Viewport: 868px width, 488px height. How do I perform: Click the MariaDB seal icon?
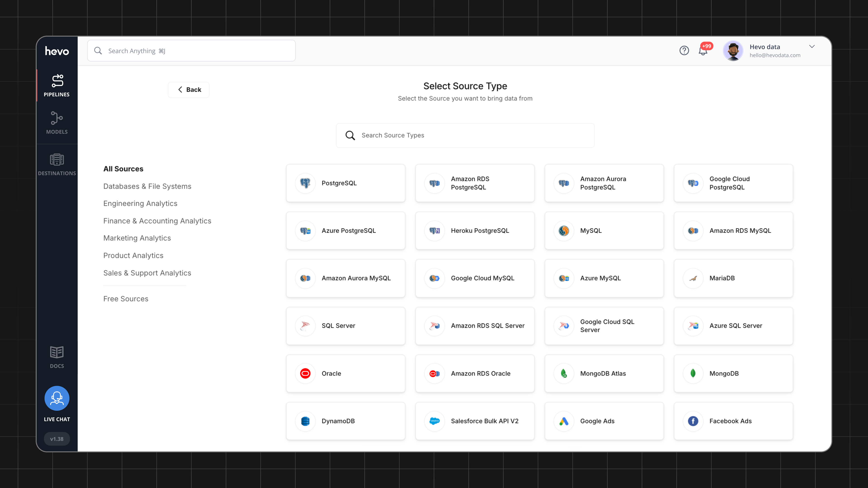click(693, 278)
